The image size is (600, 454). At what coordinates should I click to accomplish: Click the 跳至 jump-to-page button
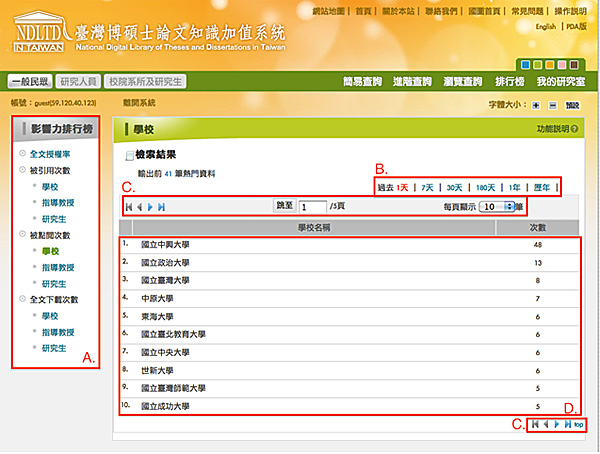(284, 206)
